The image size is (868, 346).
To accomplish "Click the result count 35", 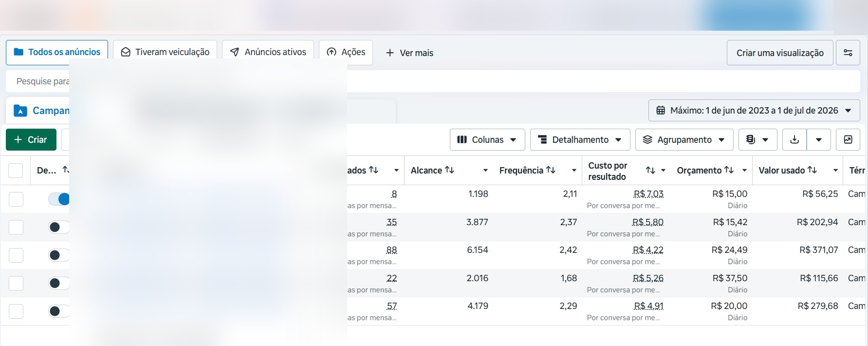I will click(391, 222).
